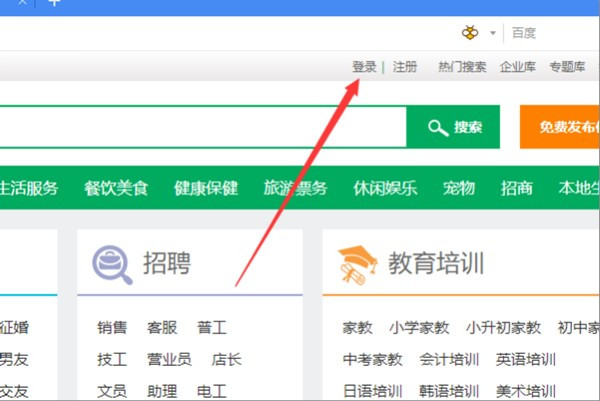Open the 韩语培训 link

point(449,391)
